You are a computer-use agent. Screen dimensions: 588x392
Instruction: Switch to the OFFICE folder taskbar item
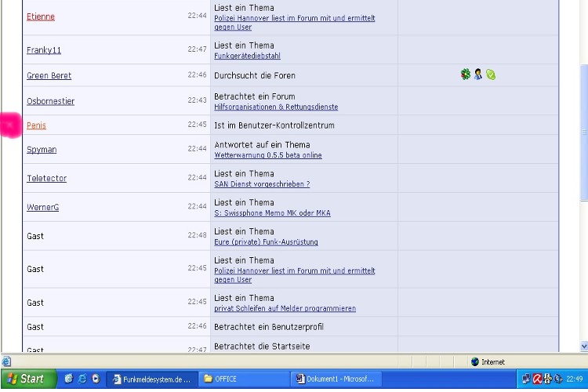coord(243,379)
